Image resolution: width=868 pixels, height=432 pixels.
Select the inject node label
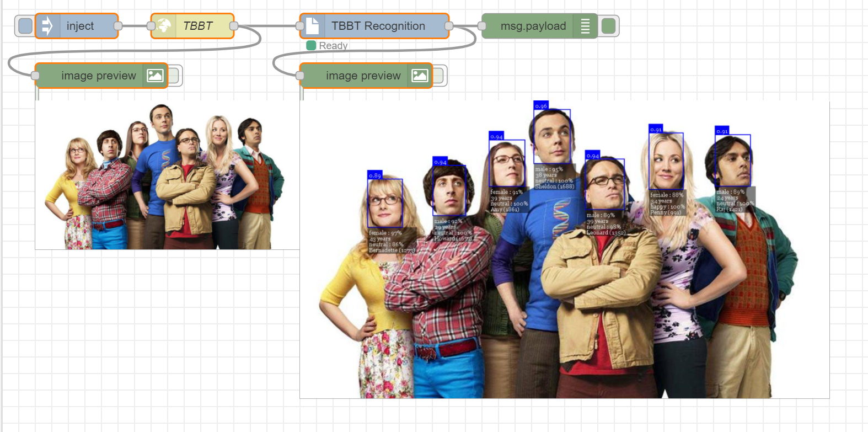pyautogui.click(x=80, y=26)
